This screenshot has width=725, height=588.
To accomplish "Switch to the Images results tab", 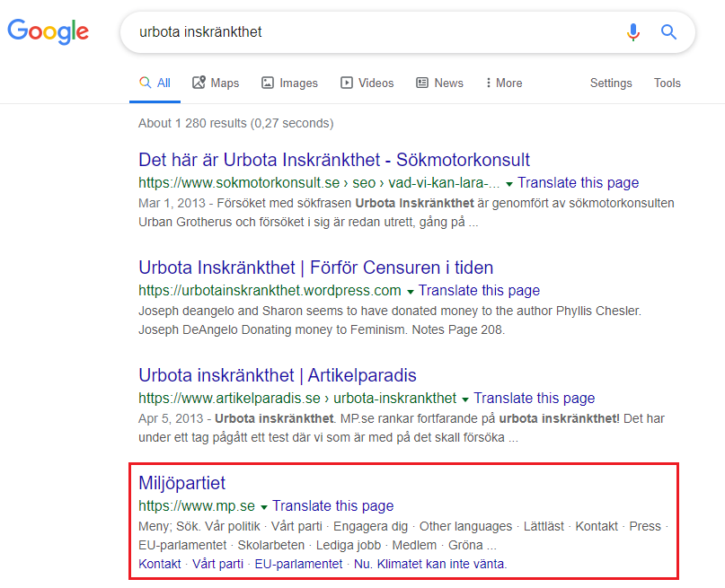I will tap(289, 83).
